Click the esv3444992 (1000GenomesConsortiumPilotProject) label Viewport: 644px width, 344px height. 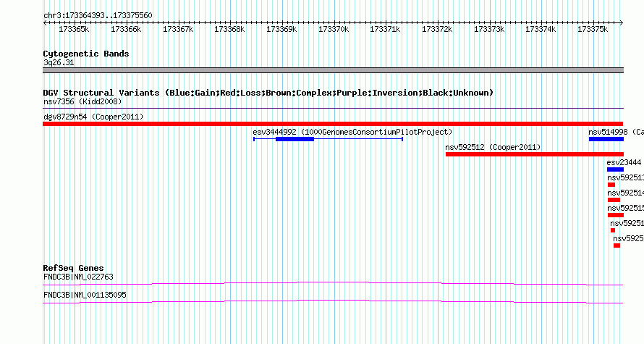click(x=352, y=132)
